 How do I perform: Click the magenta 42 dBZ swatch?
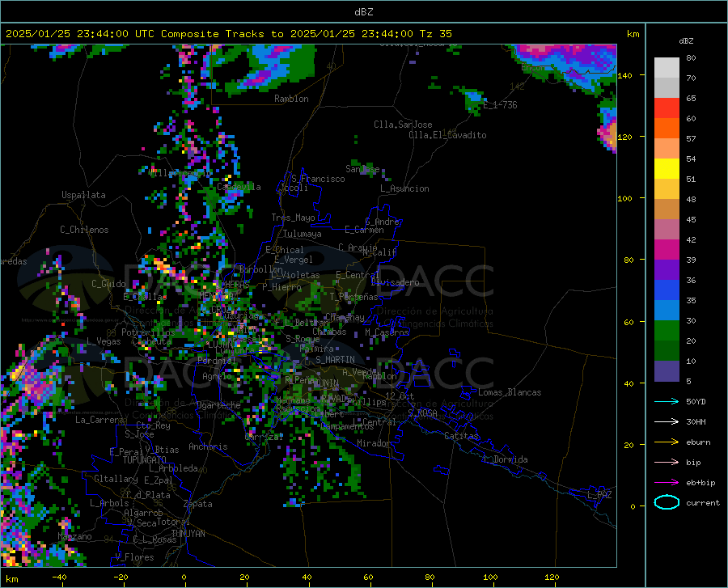[667, 250]
